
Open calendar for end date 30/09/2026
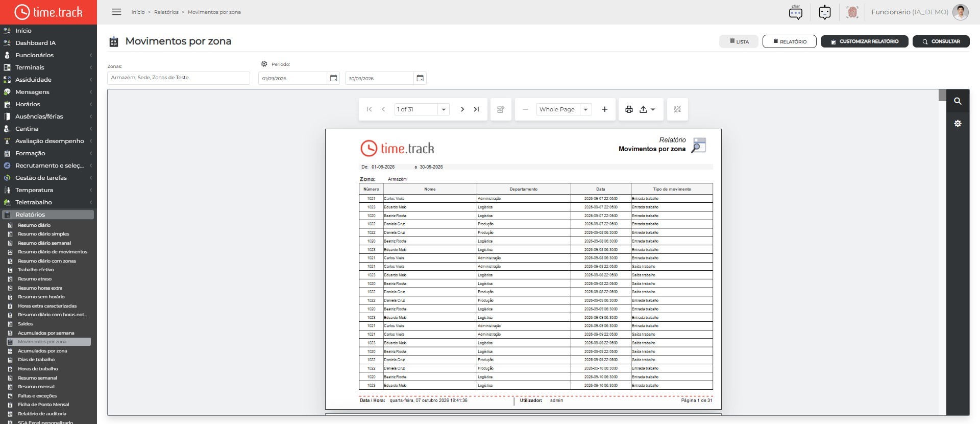coord(420,78)
